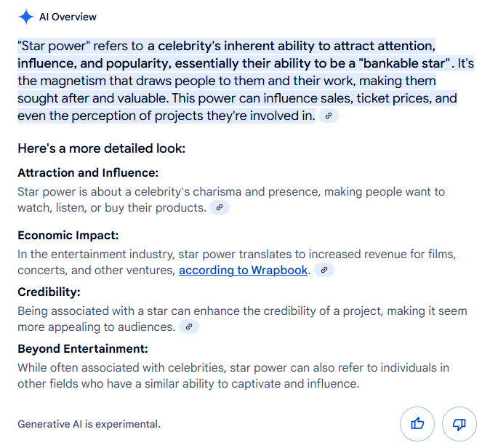The width and height of the screenshot is (490, 448).
Task: Click the thumbs down feedback button
Action: click(x=459, y=423)
